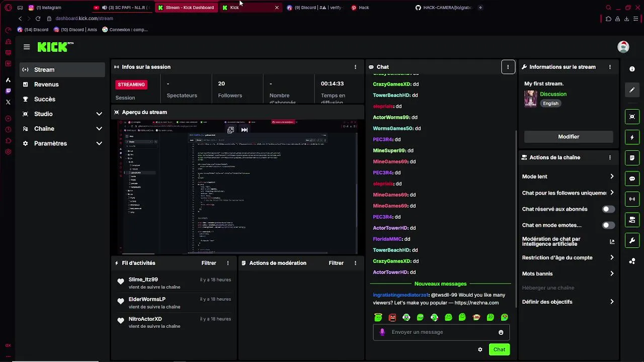The image size is (644, 362).
Task: Toggle the stream preview widget icon
Action: tap(632, 117)
